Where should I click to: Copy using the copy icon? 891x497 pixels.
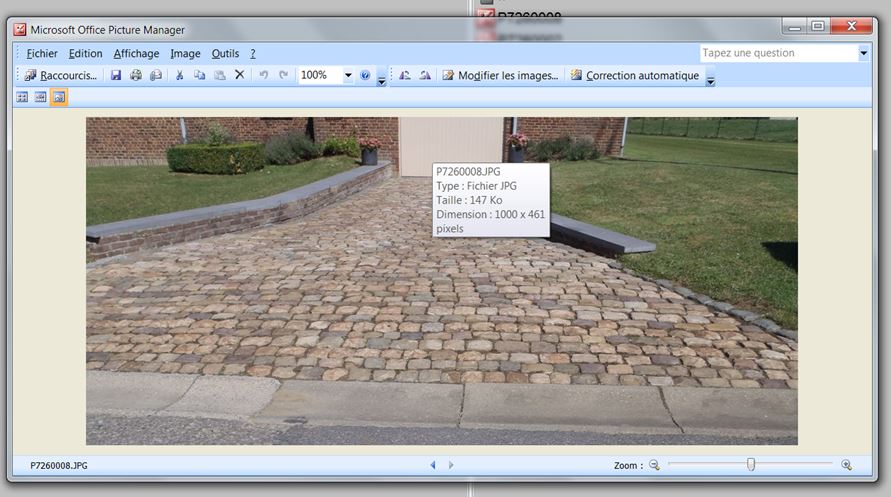[199, 75]
